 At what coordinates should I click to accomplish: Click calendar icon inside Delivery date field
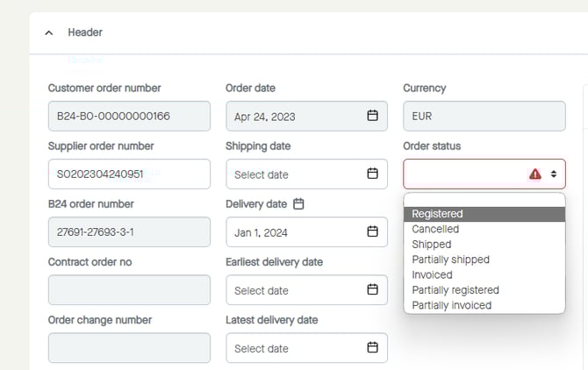click(372, 231)
